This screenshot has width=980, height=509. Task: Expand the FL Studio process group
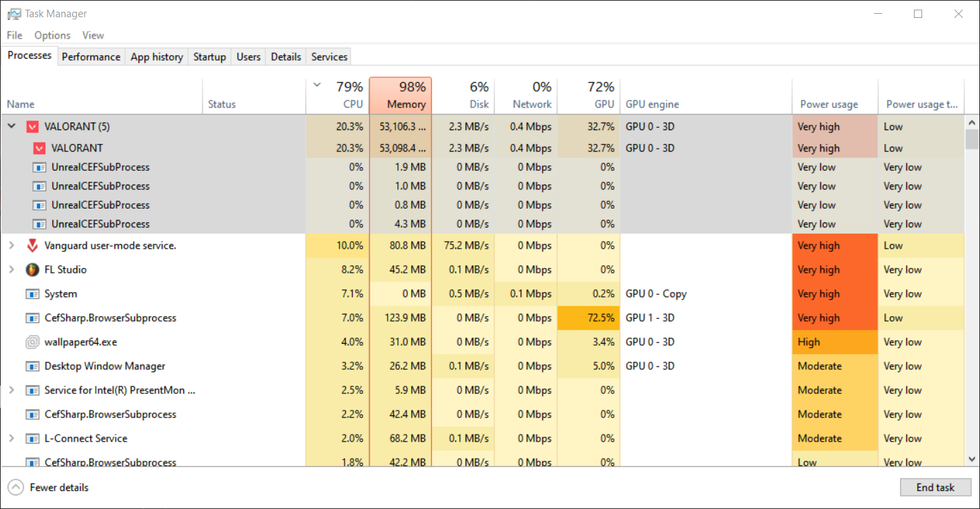(x=12, y=270)
